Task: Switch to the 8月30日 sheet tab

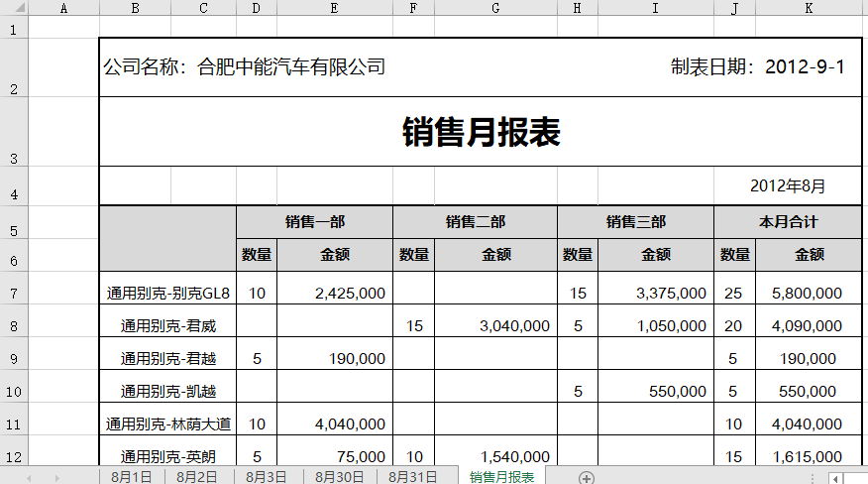Action: pyautogui.click(x=339, y=477)
